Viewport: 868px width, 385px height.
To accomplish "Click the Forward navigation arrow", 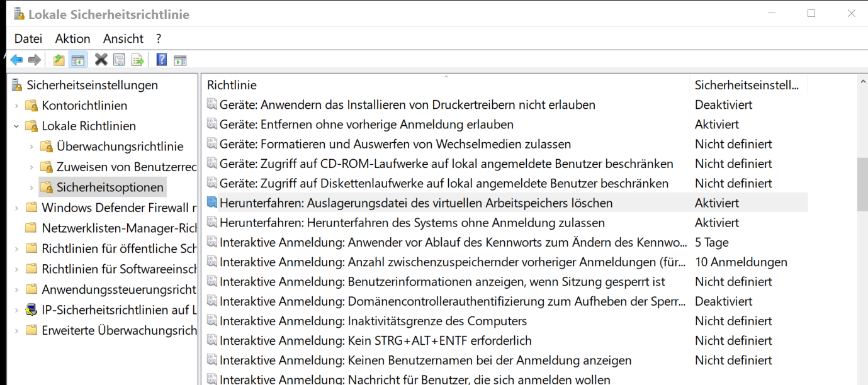I will 35,59.
